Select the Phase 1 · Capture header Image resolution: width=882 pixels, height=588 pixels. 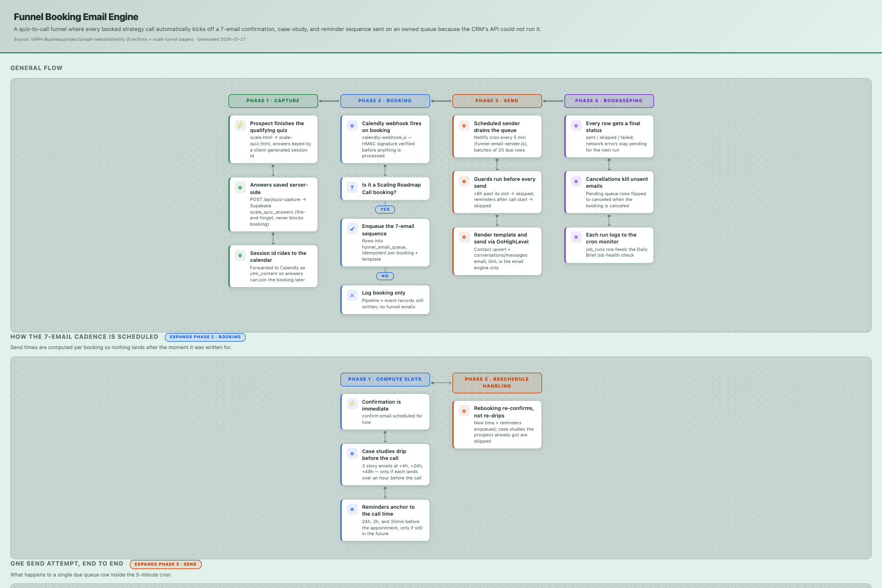[x=273, y=101]
